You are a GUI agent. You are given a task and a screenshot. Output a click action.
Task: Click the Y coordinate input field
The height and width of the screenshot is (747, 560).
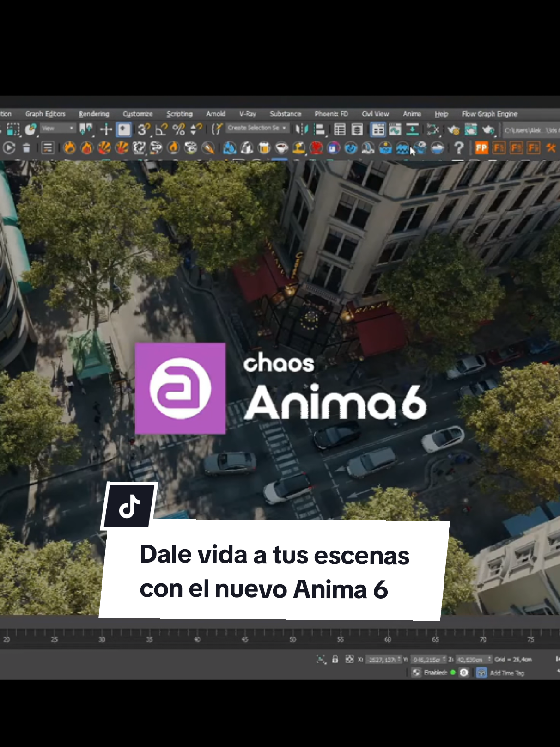pos(427,660)
